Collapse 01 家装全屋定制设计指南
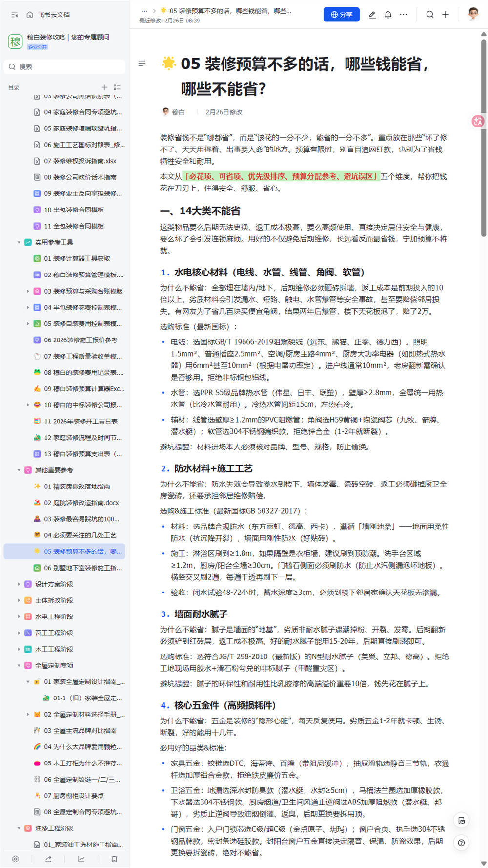This screenshot has width=488, height=868. (28, 682)
